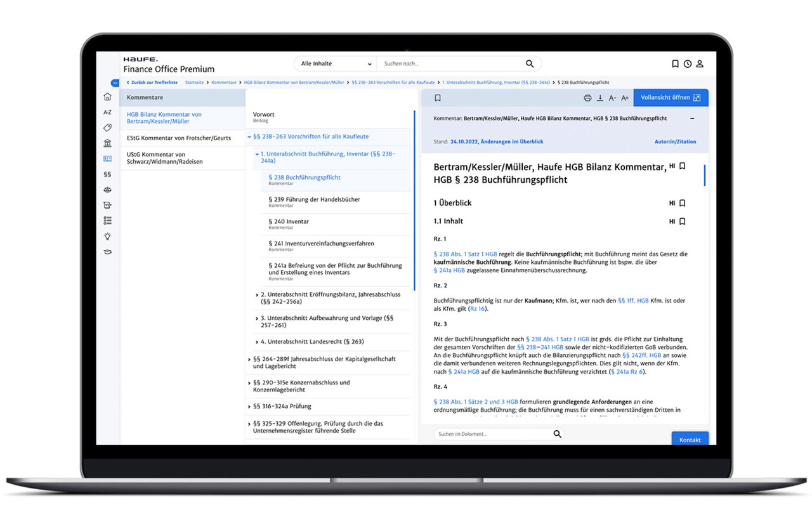Click the 'Vollansicht öffnen' button

[671, 98]
